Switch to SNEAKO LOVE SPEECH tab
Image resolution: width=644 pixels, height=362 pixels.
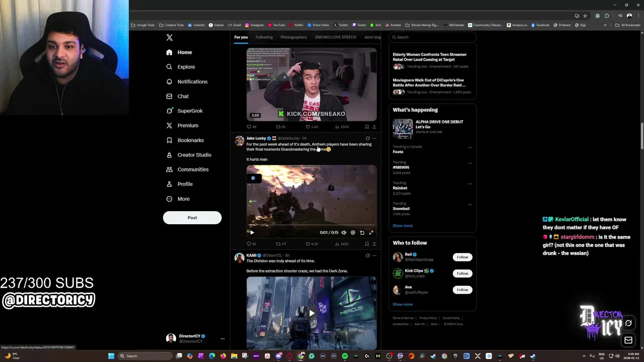(336, 37)
